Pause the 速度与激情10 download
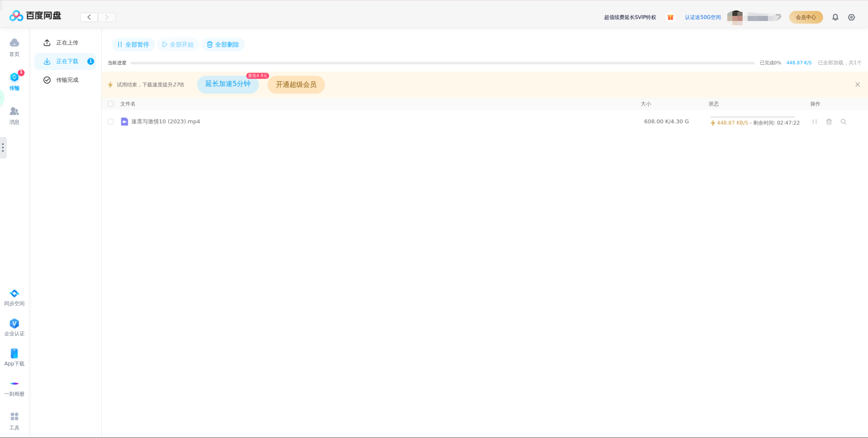 pos(814,122)
